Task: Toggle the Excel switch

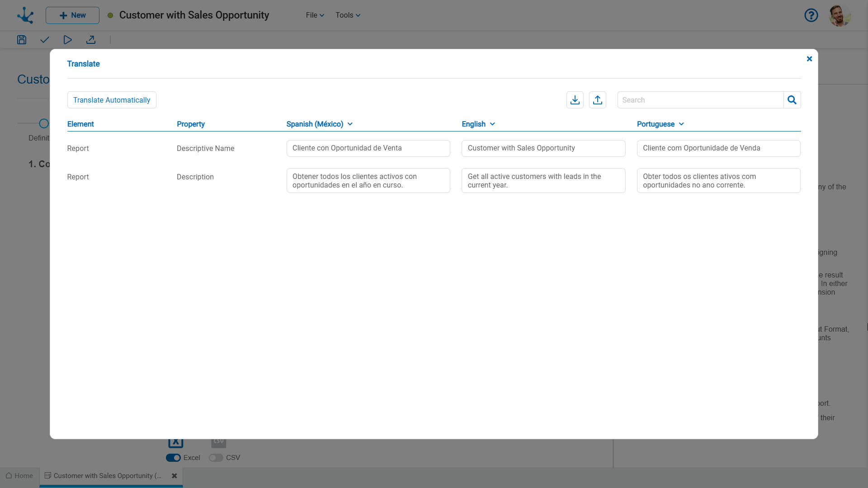Action: point(173,458)
